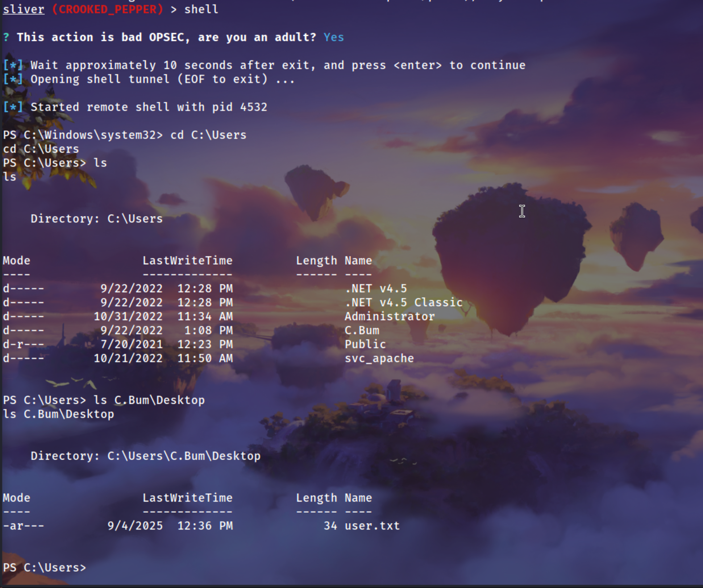Image resolution: width=703 pixels, height=588 pixels.
Task: Click the underlined sliver prompt word
Action: 24,9
